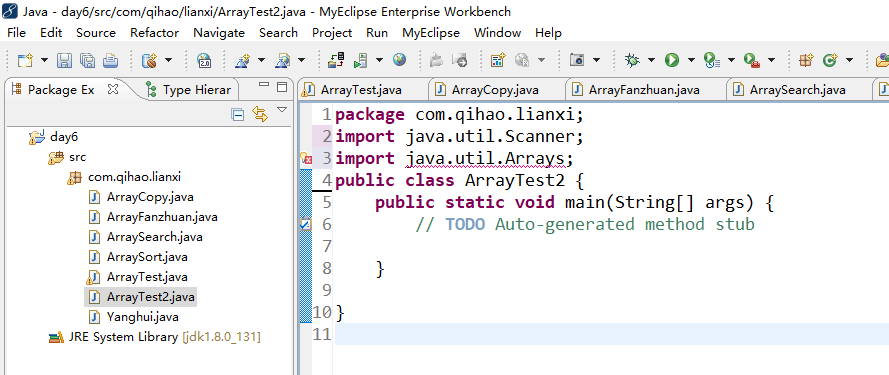The image size is (889, 375).
Task: Toggle Link with Editor in Package Explorer
Action: [x=260, y=114]
